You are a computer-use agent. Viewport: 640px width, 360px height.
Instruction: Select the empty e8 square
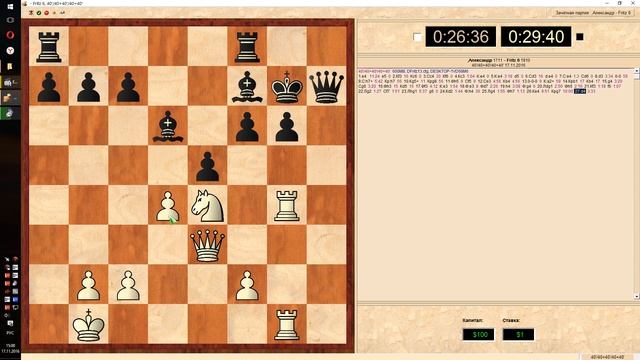point(207,47)
